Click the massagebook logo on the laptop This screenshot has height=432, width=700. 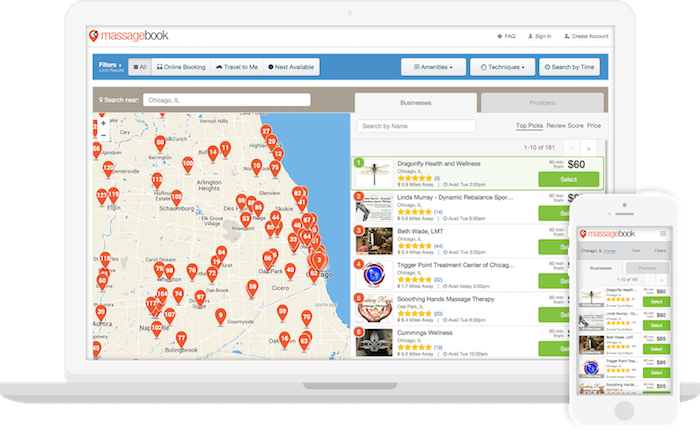pos(129,36)
